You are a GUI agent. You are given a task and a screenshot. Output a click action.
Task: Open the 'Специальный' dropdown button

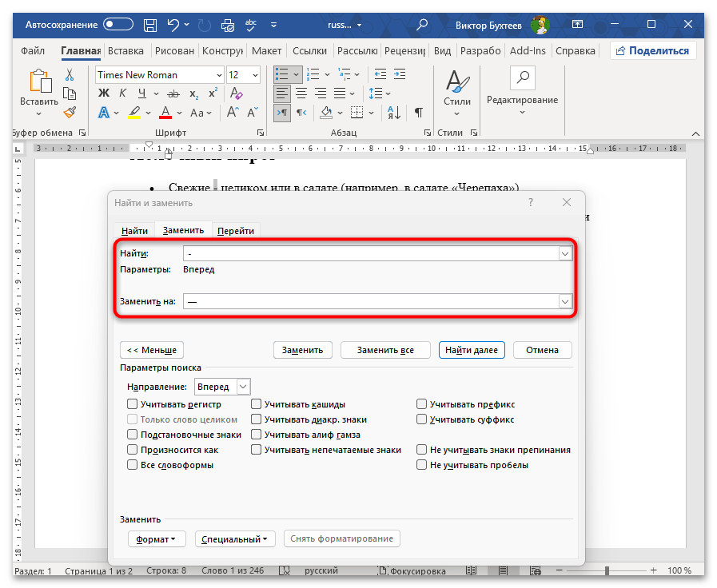click(x=235, y=538)
